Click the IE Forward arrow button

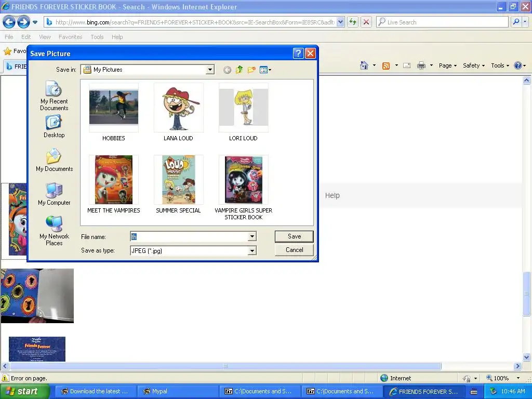[23, 22]
